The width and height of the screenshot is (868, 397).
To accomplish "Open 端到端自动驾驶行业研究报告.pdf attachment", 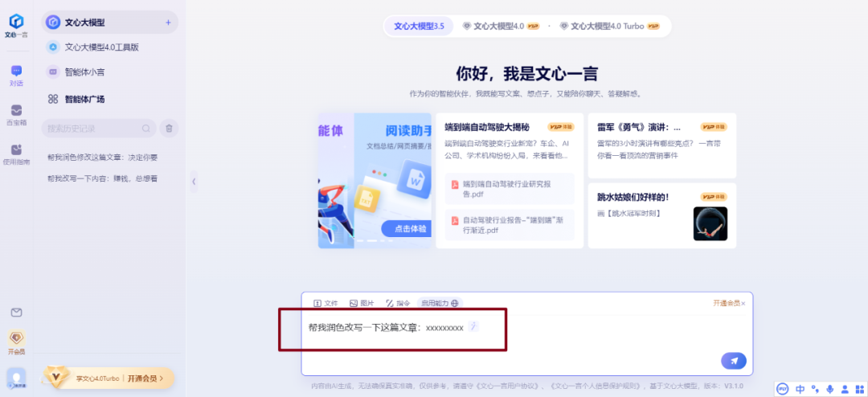I will (x=510, y=189).
